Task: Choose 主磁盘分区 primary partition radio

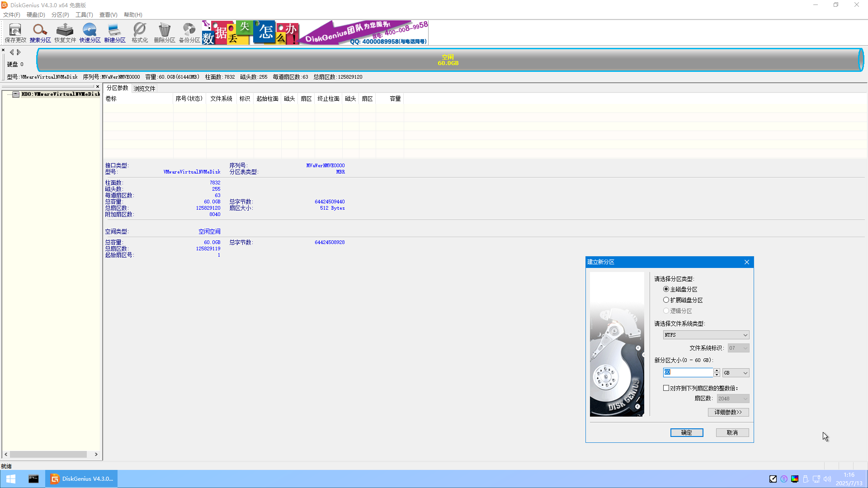Action: [666, 289]
